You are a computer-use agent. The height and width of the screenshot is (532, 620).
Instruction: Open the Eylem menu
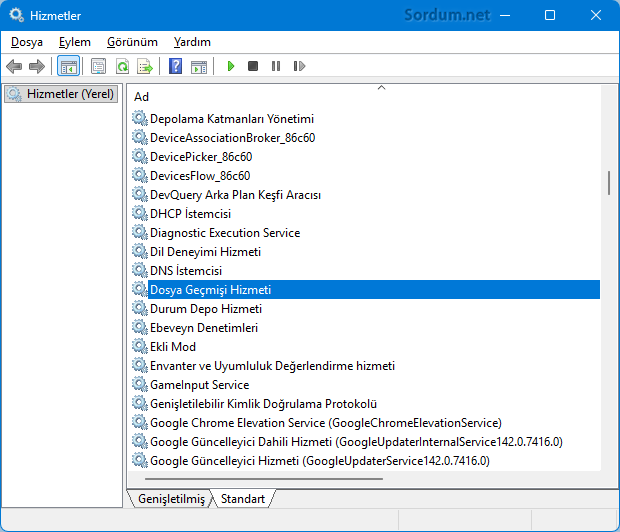74,42
